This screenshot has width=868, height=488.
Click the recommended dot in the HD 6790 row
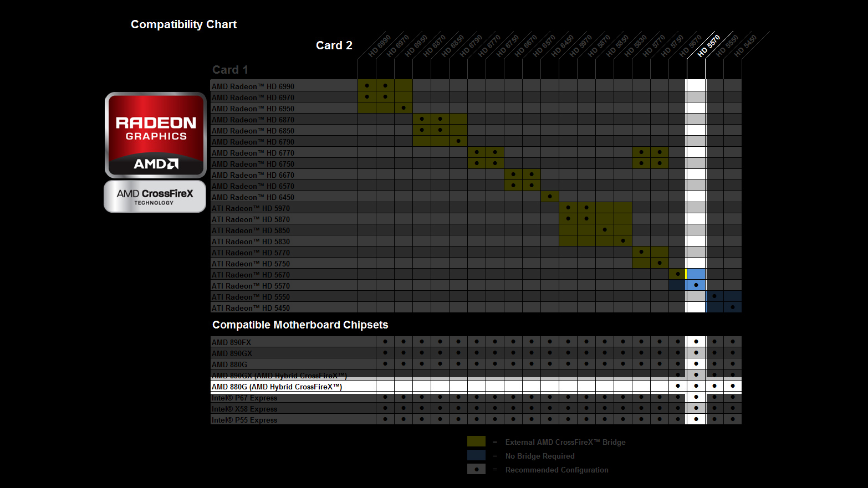coord(458,141)
